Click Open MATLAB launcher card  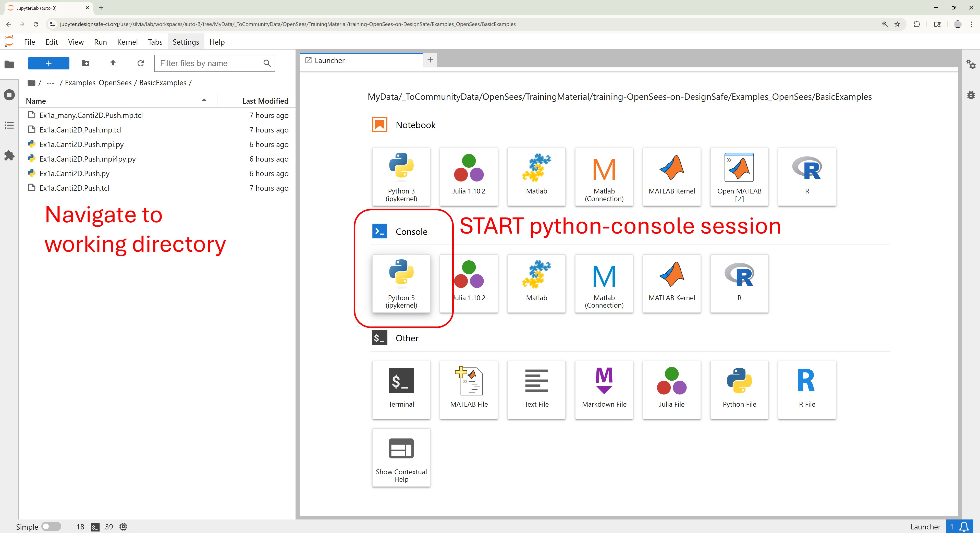coord(739,177)
